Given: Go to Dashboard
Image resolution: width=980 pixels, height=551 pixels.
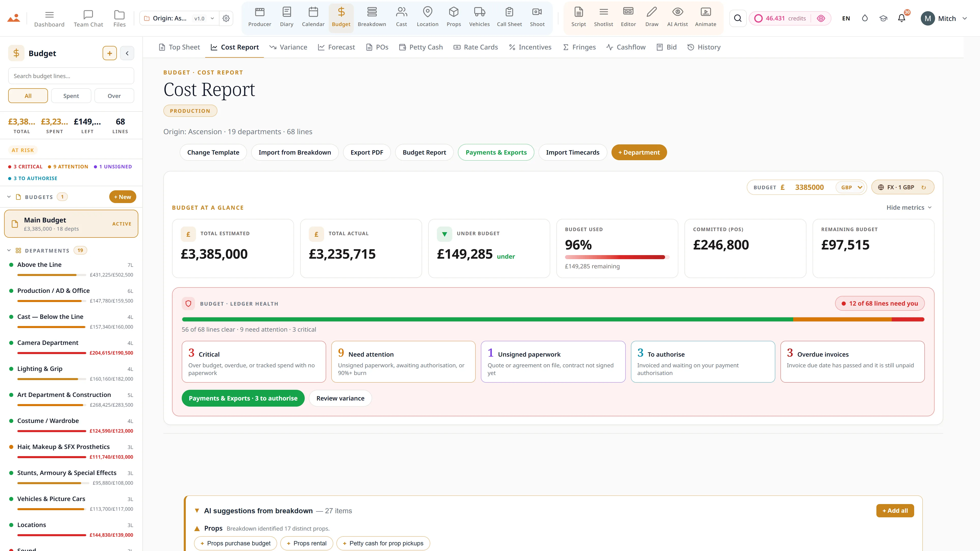Looking at the screenshot, I should click(x=49, y=18).
